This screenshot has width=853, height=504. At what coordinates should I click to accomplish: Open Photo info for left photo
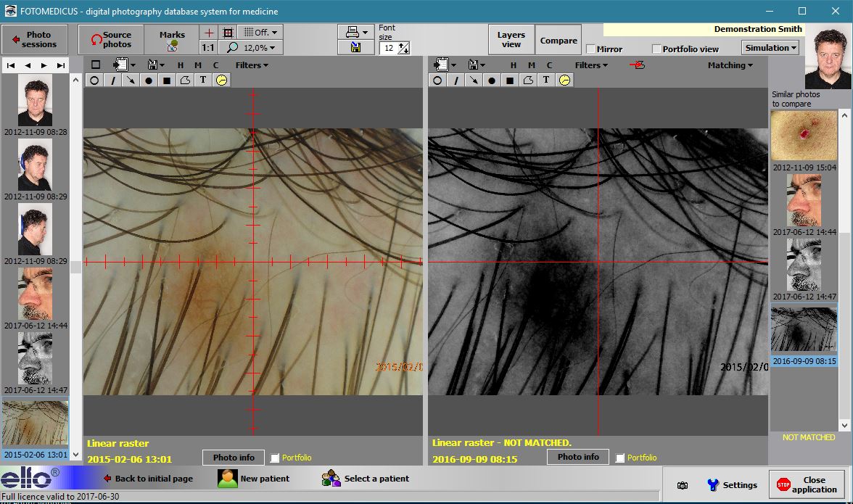234,458
